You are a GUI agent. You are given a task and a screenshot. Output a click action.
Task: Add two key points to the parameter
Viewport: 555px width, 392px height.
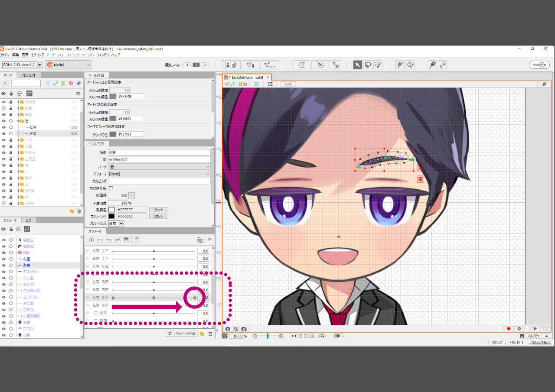(100, 240)
